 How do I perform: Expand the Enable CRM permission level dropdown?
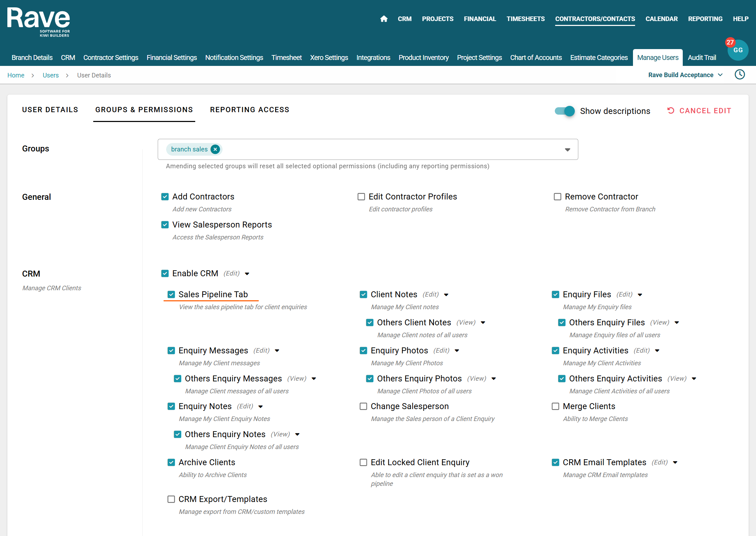[x=247, y=274]
